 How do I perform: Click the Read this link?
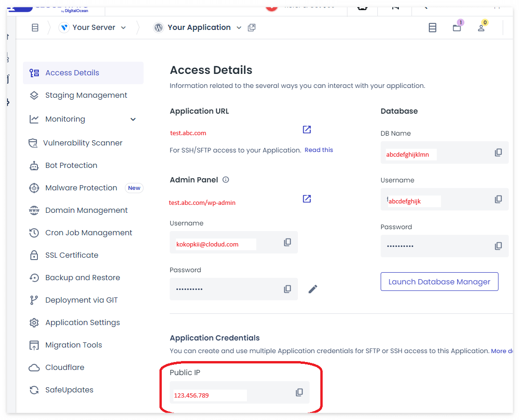click(x=319, y=150)
